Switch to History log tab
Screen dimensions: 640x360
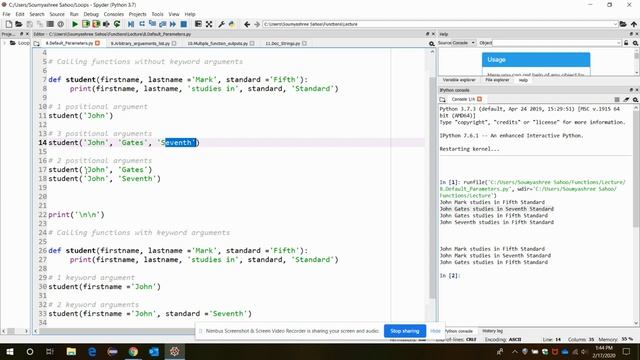492,331
